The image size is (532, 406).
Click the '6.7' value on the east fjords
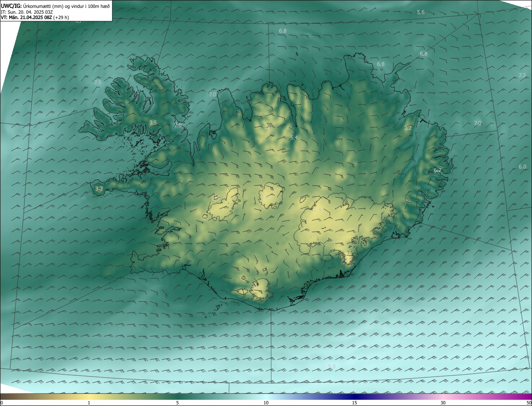tap(437, 171)
